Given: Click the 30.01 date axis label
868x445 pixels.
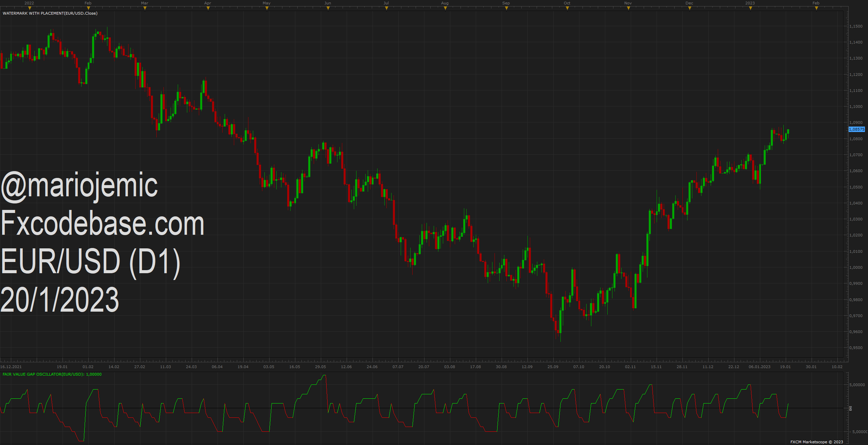Looking at the screenshot, I should pos(811,367).
